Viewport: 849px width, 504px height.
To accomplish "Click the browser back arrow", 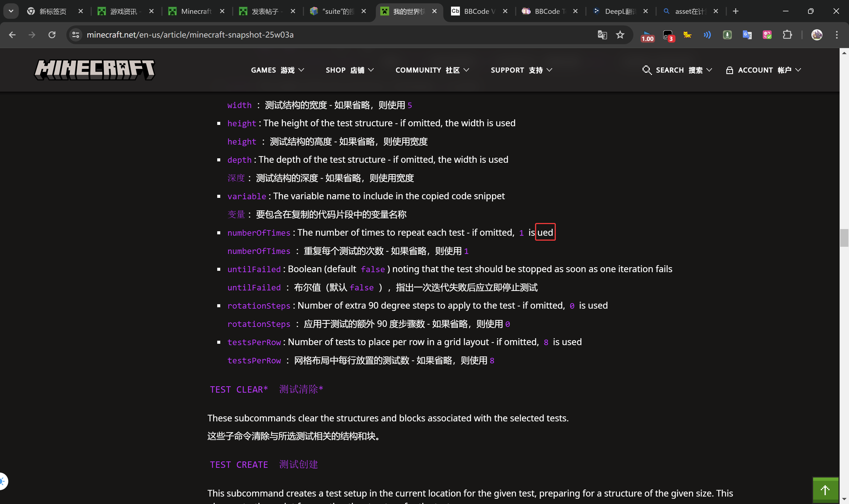I will (x=12, y=35).
